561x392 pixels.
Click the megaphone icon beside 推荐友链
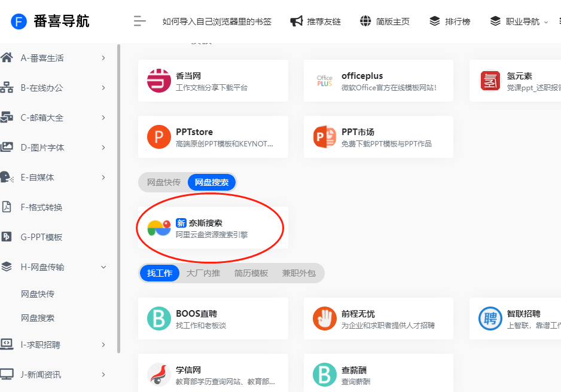point(296,22)
